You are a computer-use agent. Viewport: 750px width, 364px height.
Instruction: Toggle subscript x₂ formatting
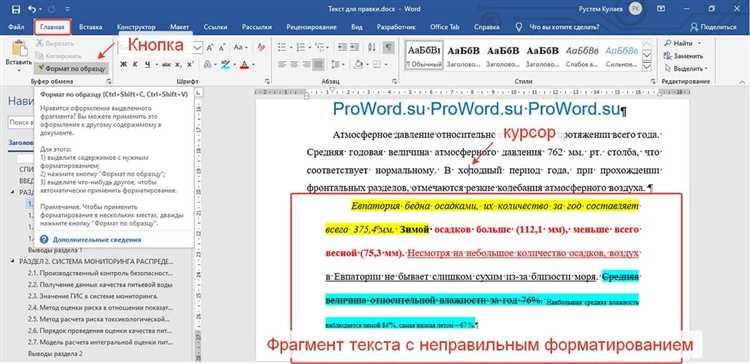178,64
